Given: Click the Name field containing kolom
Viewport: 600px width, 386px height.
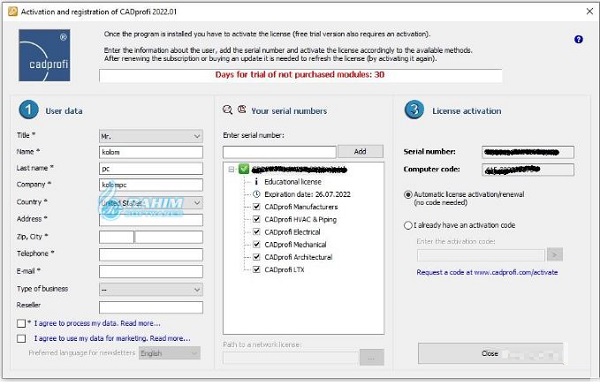Looking at the screenshot, I should (151, 152).
